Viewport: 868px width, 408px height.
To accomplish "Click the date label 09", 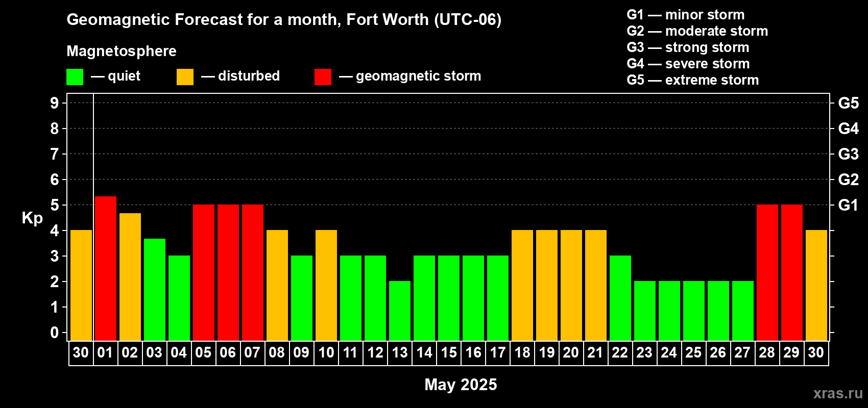I will pos(301,352).
